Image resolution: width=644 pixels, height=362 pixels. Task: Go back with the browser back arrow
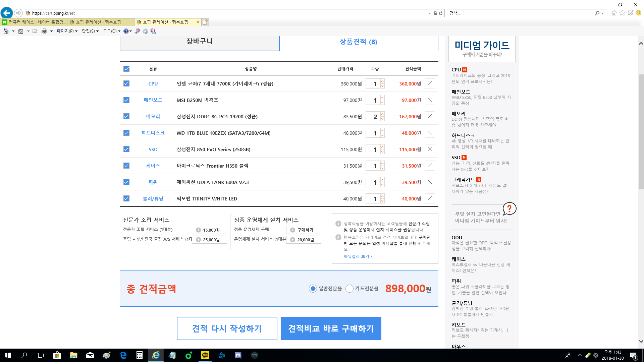(x=7, y=13)
